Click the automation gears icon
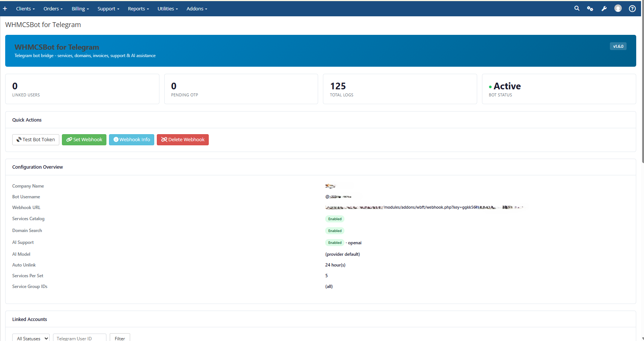644x341 pixels. pos(590,9)
